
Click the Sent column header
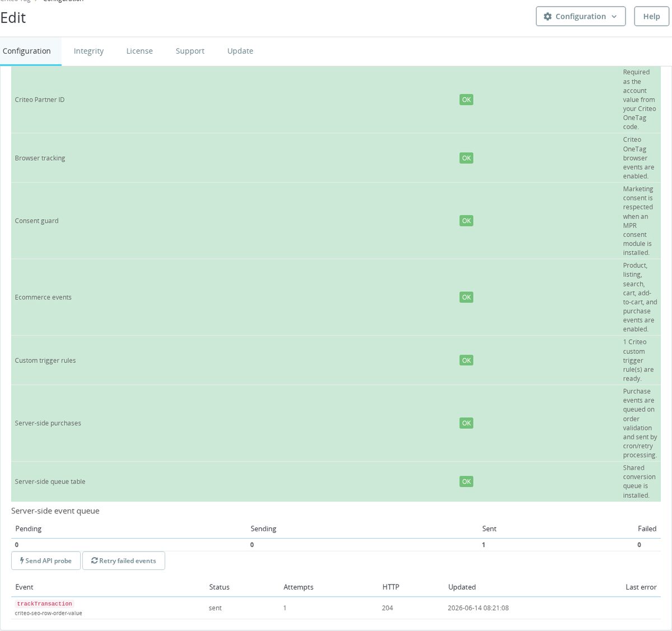point(489,529)
